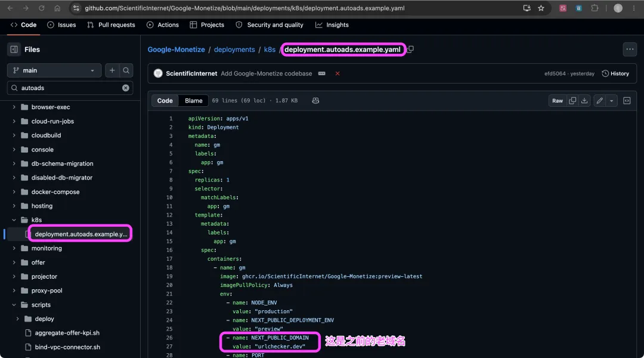Expand the offer folder
Viewport: 644px width, 358px height.
[x=14, y=262]
